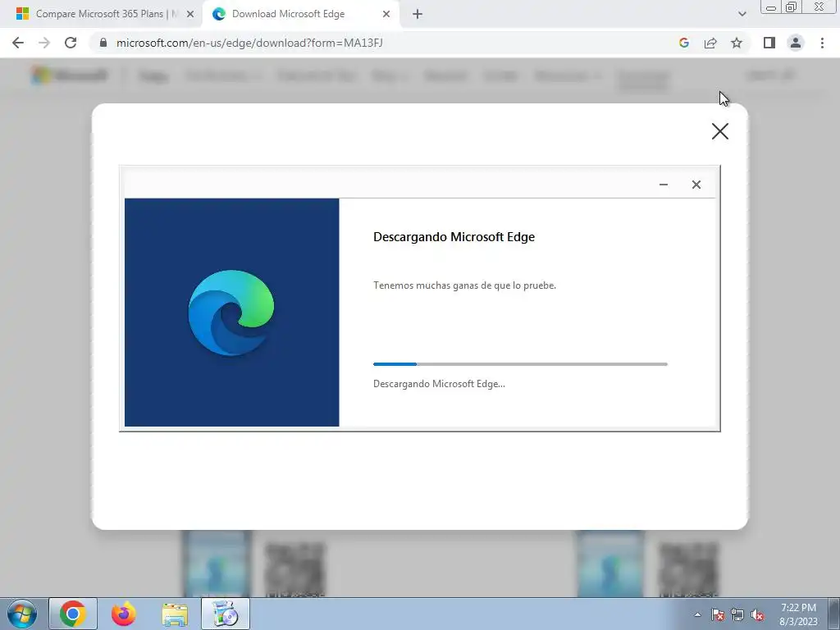Screen dimensions: 840x630
Task: Expand the tab search chevron
Action: click(742, 14)
